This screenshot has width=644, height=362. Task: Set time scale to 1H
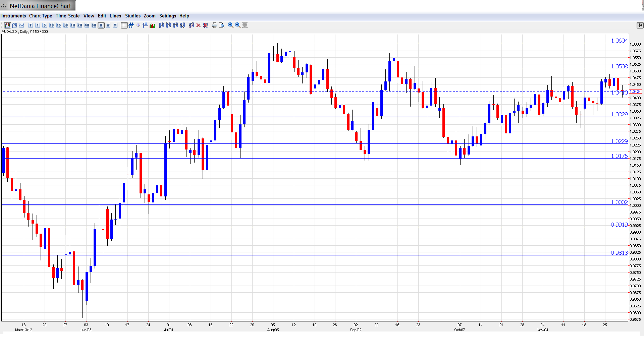(x=73, y=25)
